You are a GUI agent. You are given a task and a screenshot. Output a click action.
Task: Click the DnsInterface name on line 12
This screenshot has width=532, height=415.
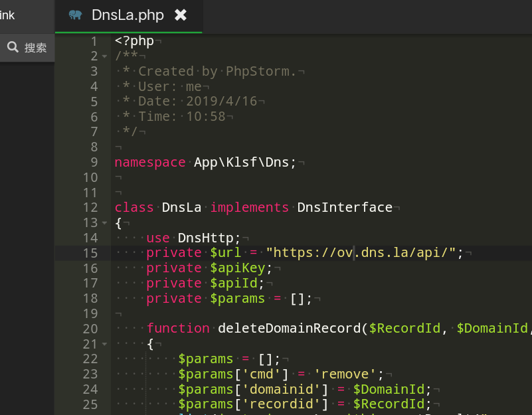[x=345, y=208]
